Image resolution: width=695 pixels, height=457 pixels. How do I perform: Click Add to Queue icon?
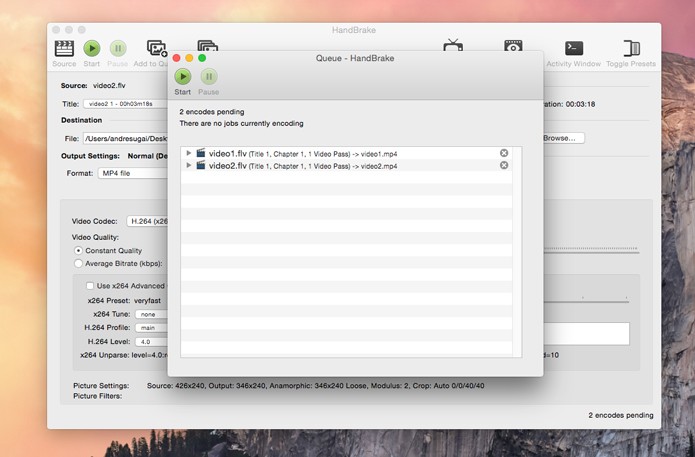click(x=157, y=47)
